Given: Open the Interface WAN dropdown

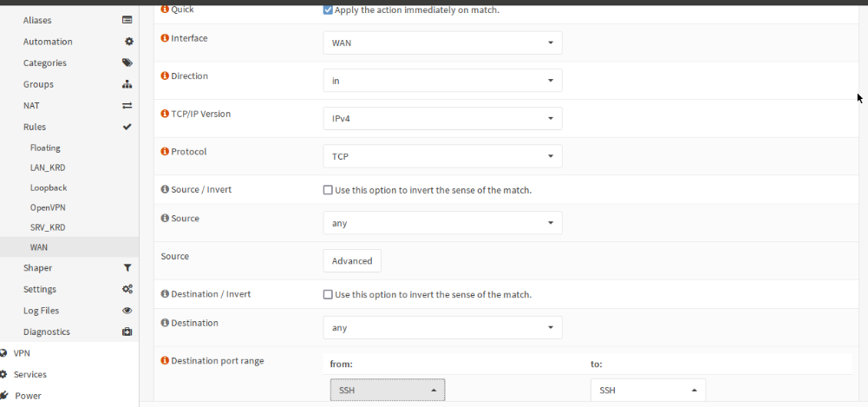Looking at the screenshot, I should (442, 43).
